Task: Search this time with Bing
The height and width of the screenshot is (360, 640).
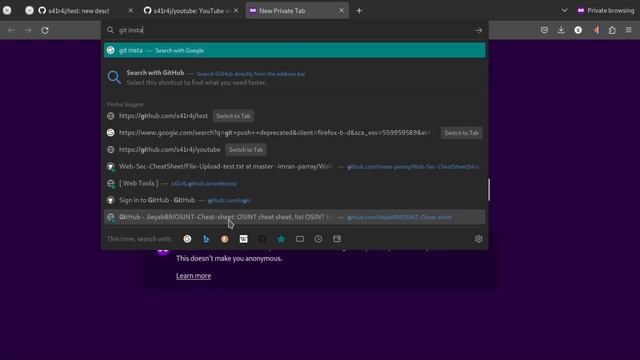Action: (x=206, y=239)
